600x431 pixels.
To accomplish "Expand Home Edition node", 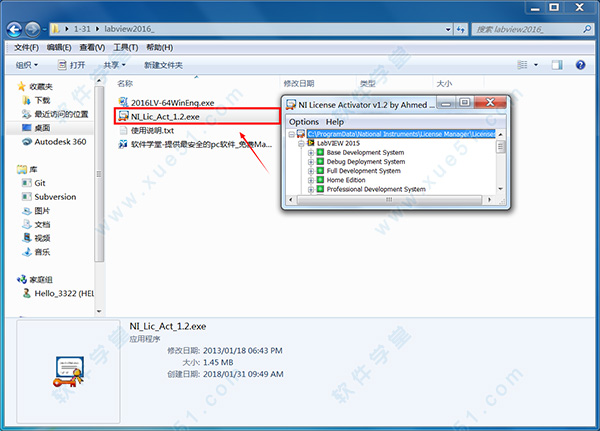I will click(311, 180).
